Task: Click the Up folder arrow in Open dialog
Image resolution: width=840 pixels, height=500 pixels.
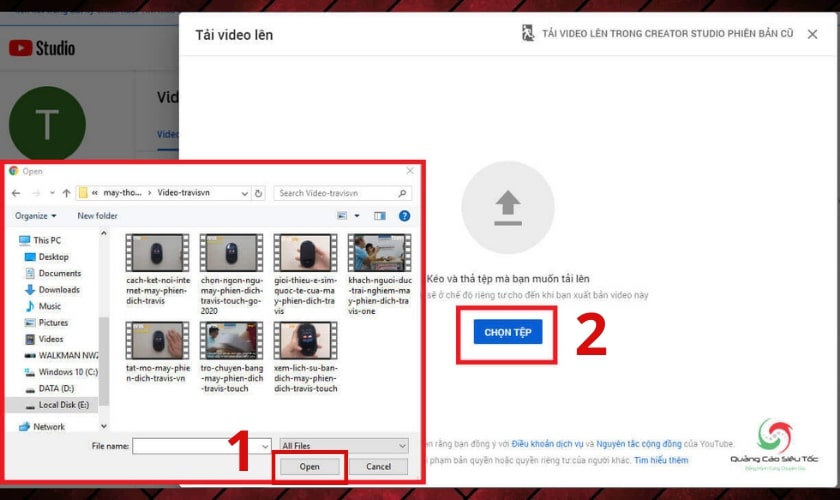Action: pos(66,193)
